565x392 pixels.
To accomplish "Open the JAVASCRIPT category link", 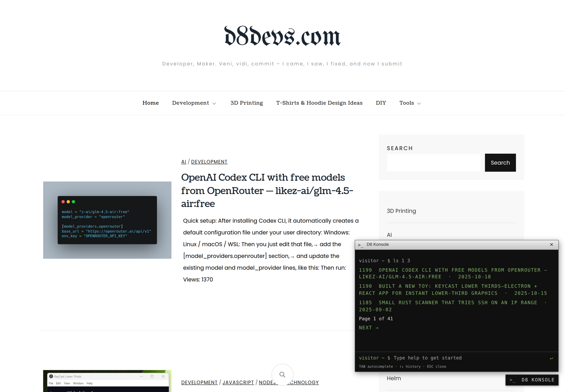I will click(238, 383).
